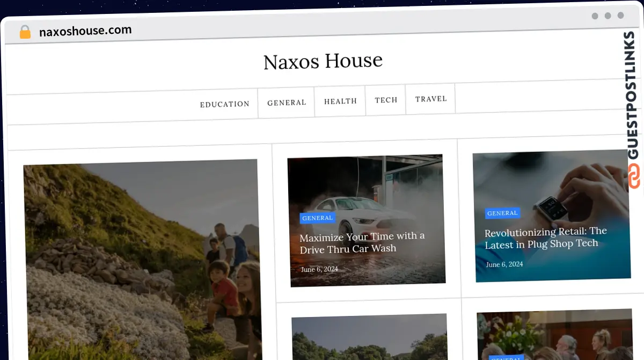Open the trees landscape post thumbnail

click(370, 337)
